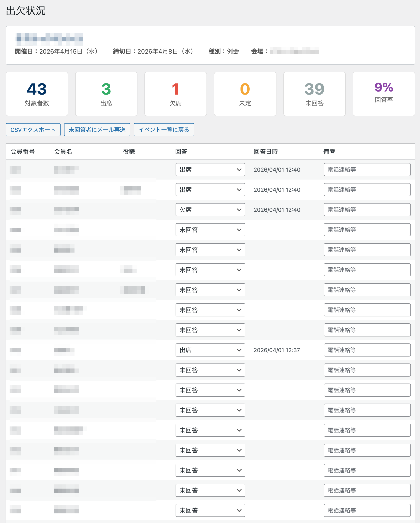This screenshot has height=523, width=420.
Task: Open the first row's 出席 answer dropdown
Action: coord(210,170)
